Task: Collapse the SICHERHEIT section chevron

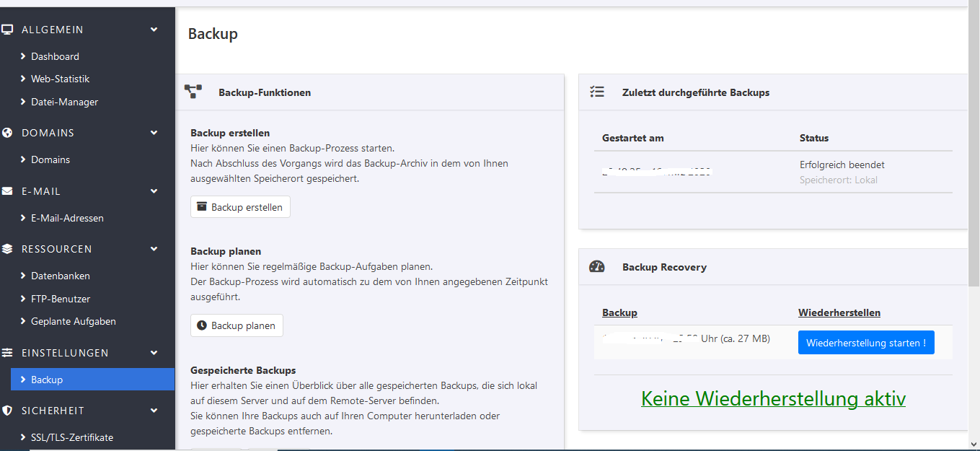Action: click(154, 411)
